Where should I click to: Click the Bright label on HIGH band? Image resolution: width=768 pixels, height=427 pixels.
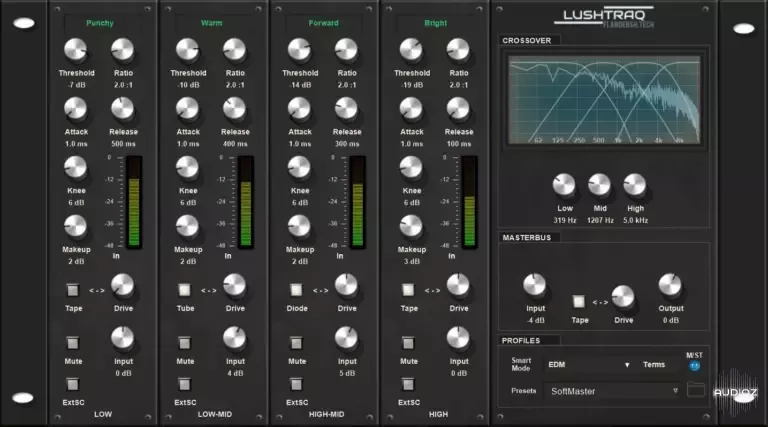pos(435,23)
